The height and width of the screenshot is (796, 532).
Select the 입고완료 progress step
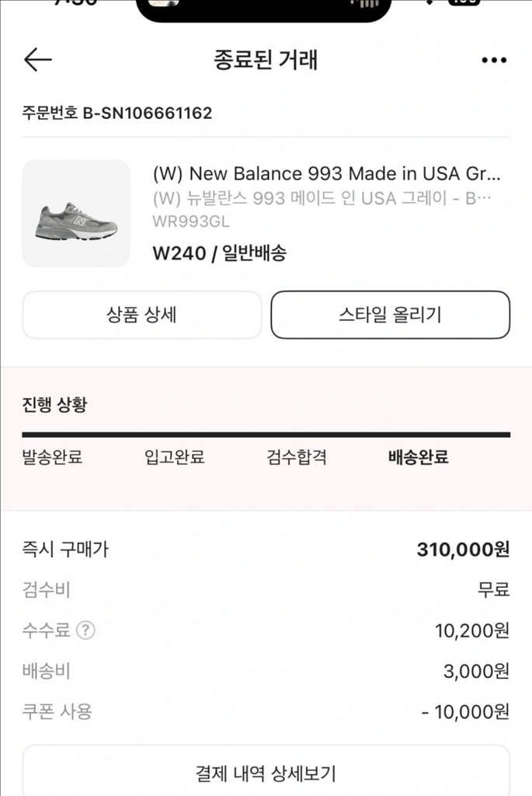click(175, 457)
